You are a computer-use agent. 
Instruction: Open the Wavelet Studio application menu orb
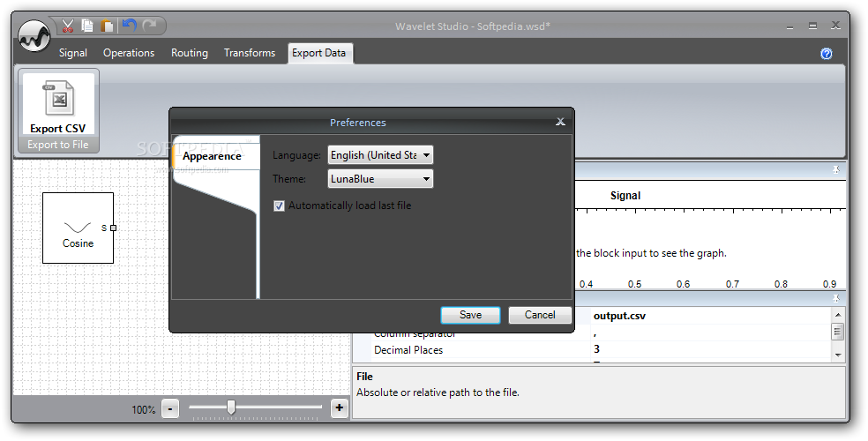[34, 36]
